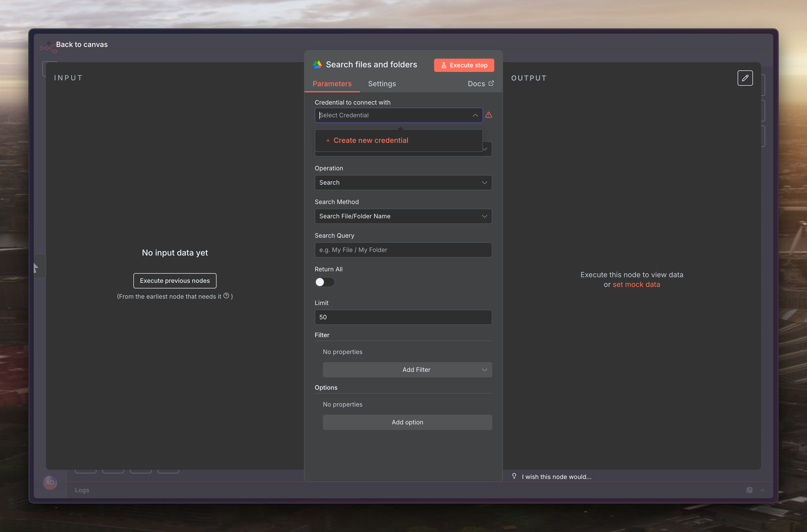Open the Docs external link icon

click(491, 83)
